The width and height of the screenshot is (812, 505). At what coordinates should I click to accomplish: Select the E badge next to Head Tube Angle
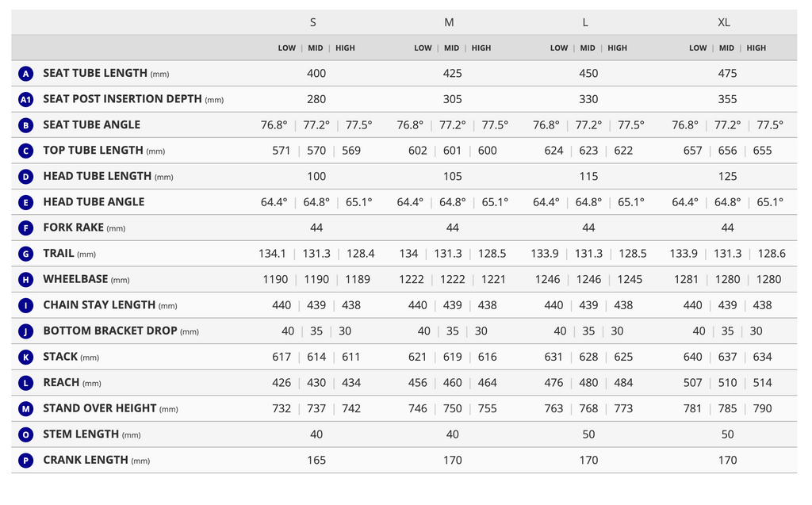coord(25,202)
